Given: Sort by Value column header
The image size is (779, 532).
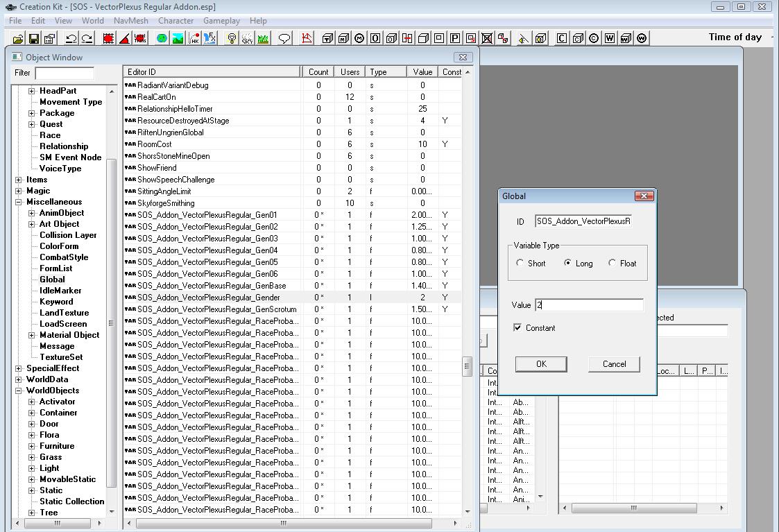Looking at the screenshot, I should pyautogui.click(x=422, y=72).
